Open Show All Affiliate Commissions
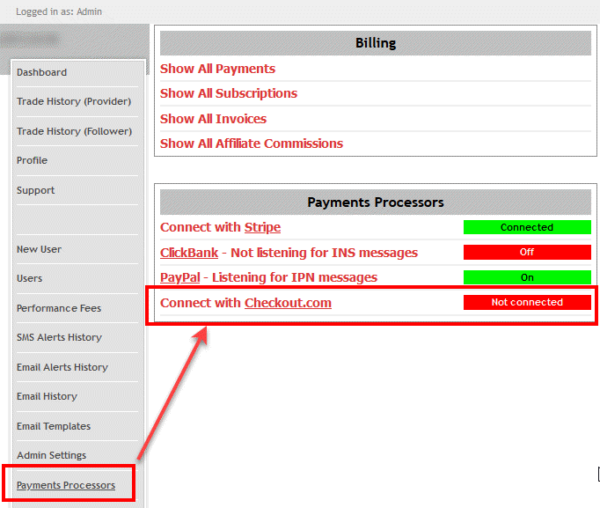Screen dimensions: 600x508 (x=251, y=143)
